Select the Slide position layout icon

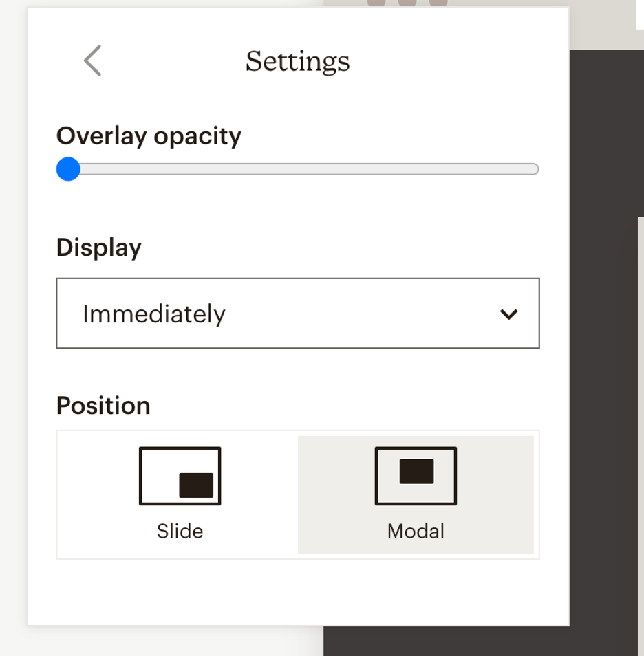tap(180, 476)
